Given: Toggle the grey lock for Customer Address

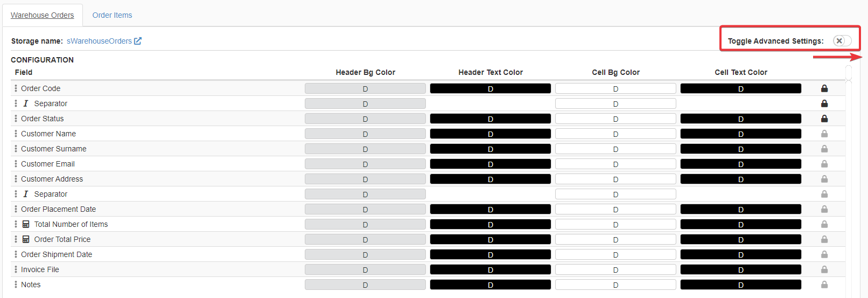Looking at the screenshot, I should pos(824,179).
